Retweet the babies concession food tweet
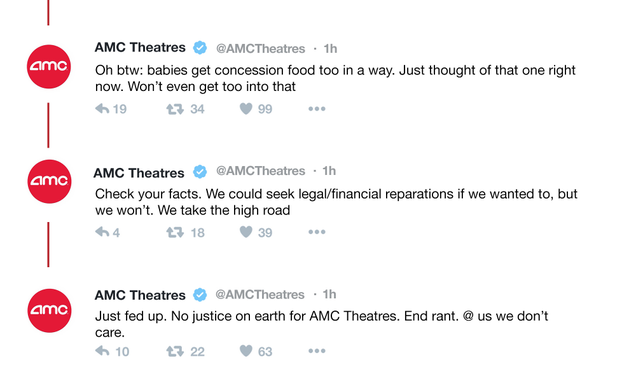 [x=175, y=109]
